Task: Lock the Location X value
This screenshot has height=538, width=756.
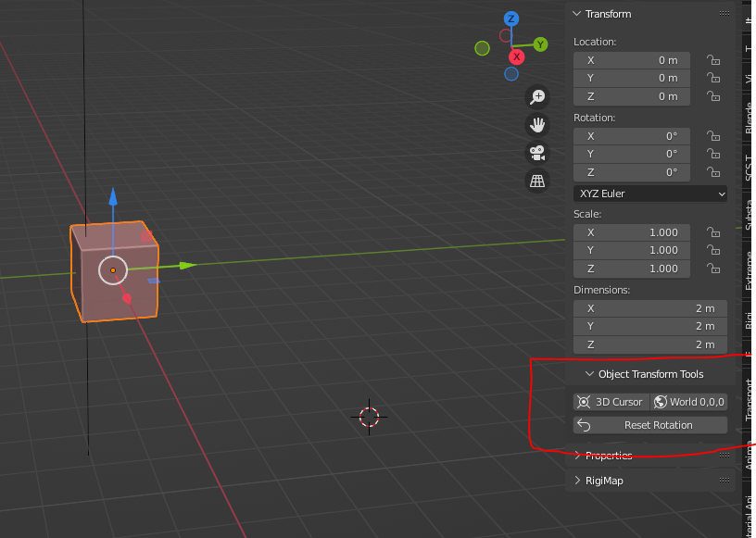Action: pyautogui.click(x=713, y=60)
